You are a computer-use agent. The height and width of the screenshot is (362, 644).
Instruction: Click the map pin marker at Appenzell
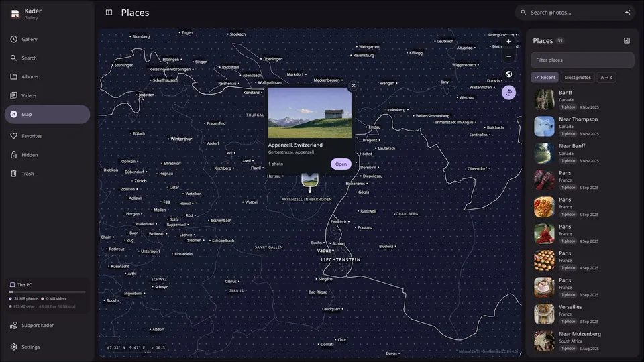pyautogui.click(x=310, y=182)
